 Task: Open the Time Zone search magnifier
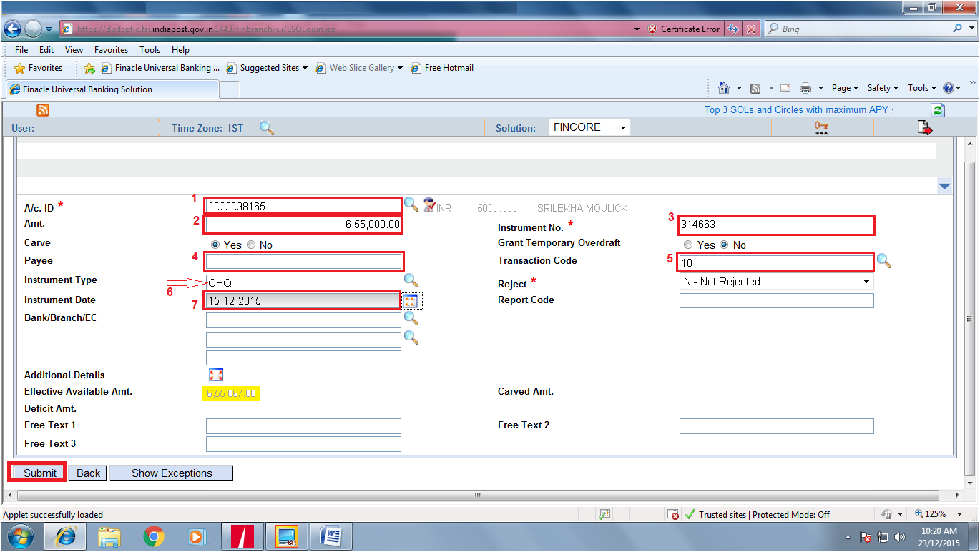point(268,127)
